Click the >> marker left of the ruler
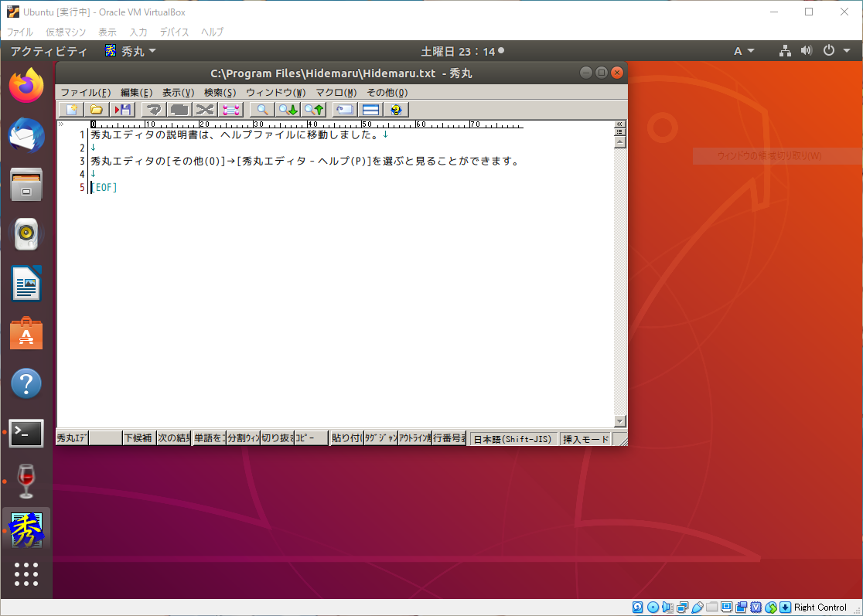The image size is (863, 616). (x=60, y=124)
